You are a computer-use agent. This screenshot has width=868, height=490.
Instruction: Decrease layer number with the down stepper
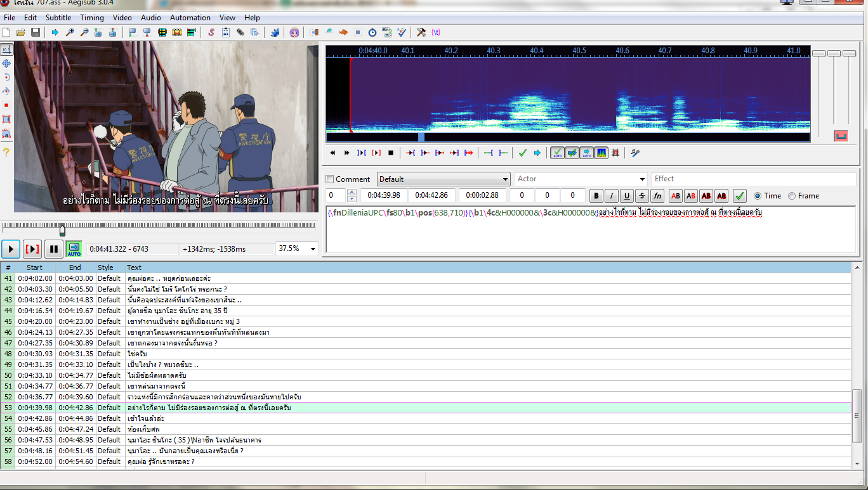pos(352,199)
